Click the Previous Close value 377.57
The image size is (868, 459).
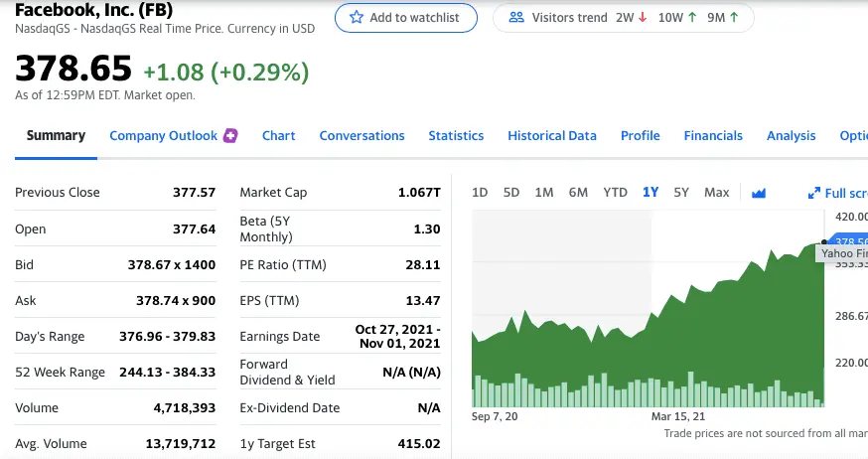194,192
